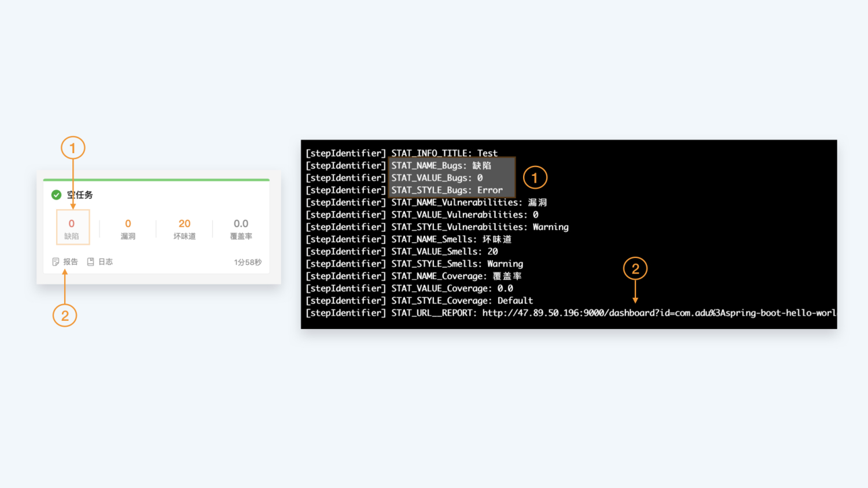Click the STAT_NAME_Vulnerabilities: 漏洞 log line
The image size is (868, 488).
coord(426,202)
